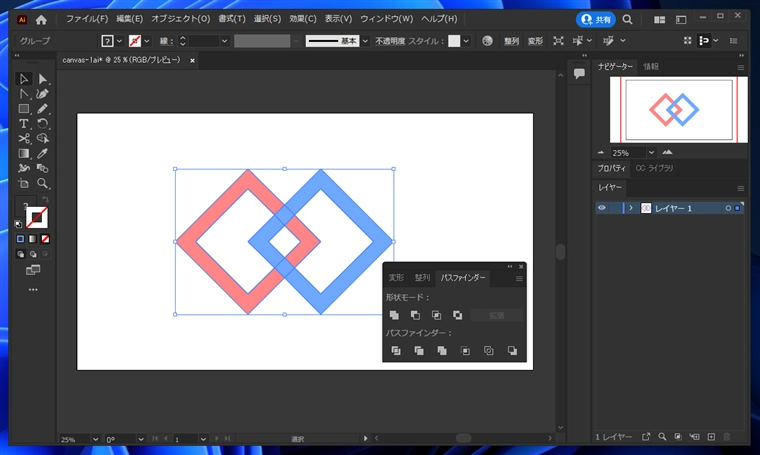
Task: Select the Direct Selection tool
Action: click(42, 78)
